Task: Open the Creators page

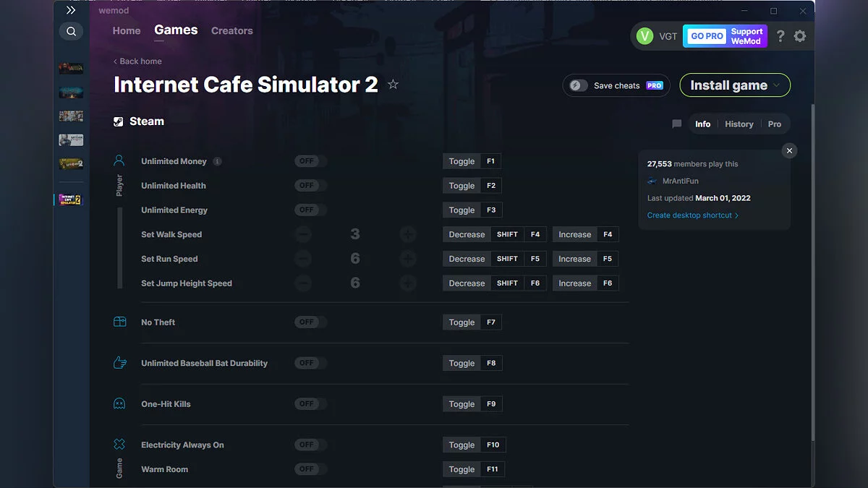Action: click(231, 30)
